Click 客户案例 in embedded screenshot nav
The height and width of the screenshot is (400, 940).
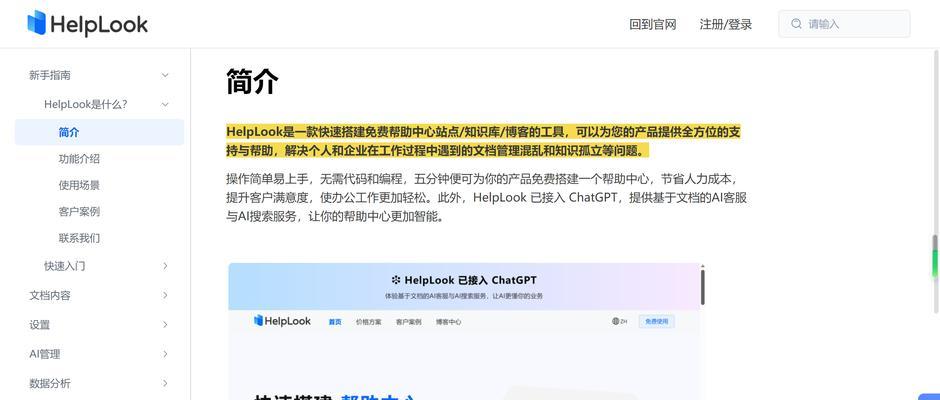408,322
